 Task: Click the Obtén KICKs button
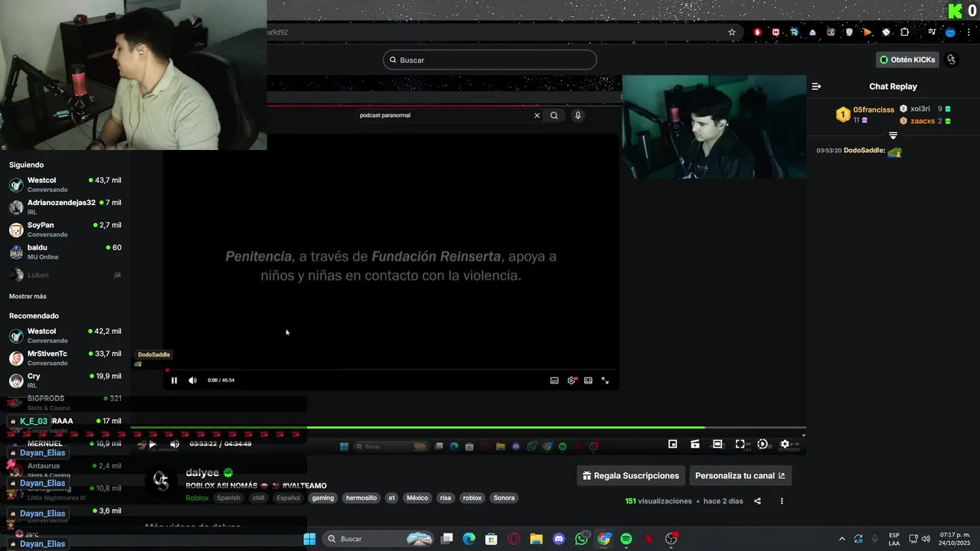tap(907, 60)
